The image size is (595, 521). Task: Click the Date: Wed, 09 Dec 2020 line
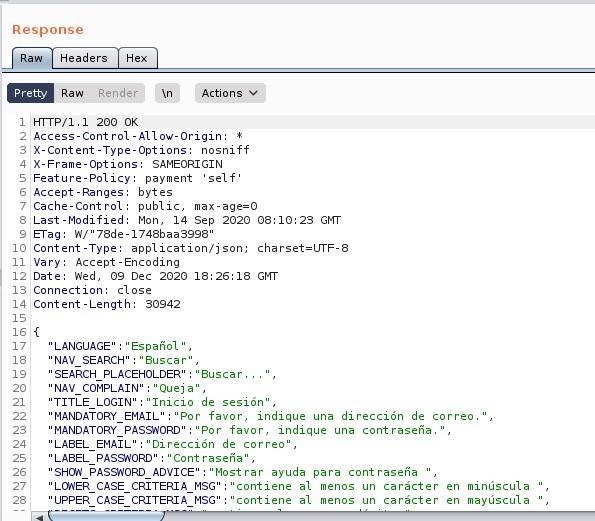click(156, 276)
